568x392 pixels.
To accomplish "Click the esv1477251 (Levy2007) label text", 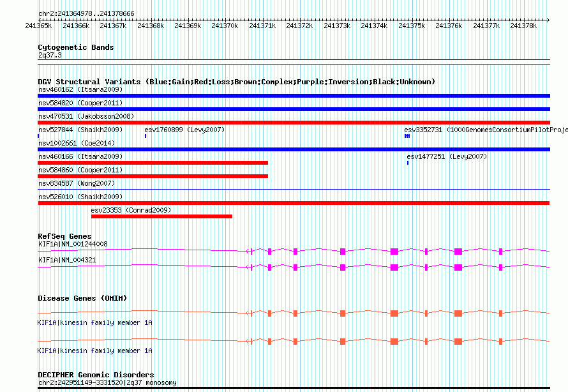I will tap(447, 156).
